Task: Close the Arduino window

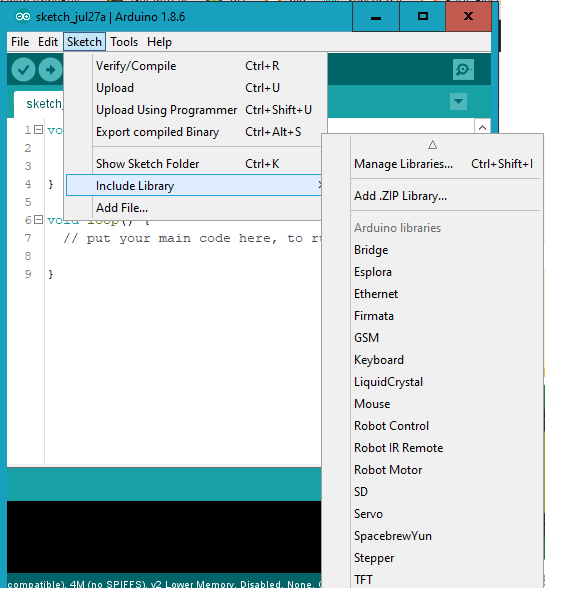Action: pyautogui.click(x=468, y=17)
